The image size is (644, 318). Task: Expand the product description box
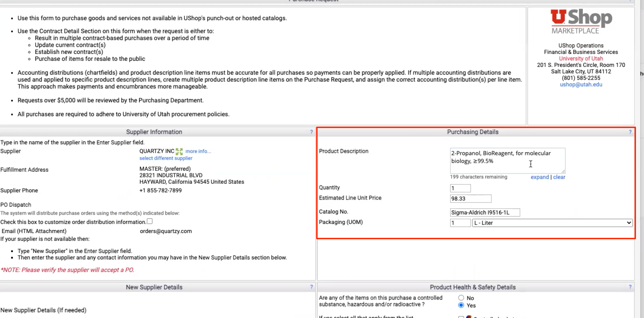point(540,177)
